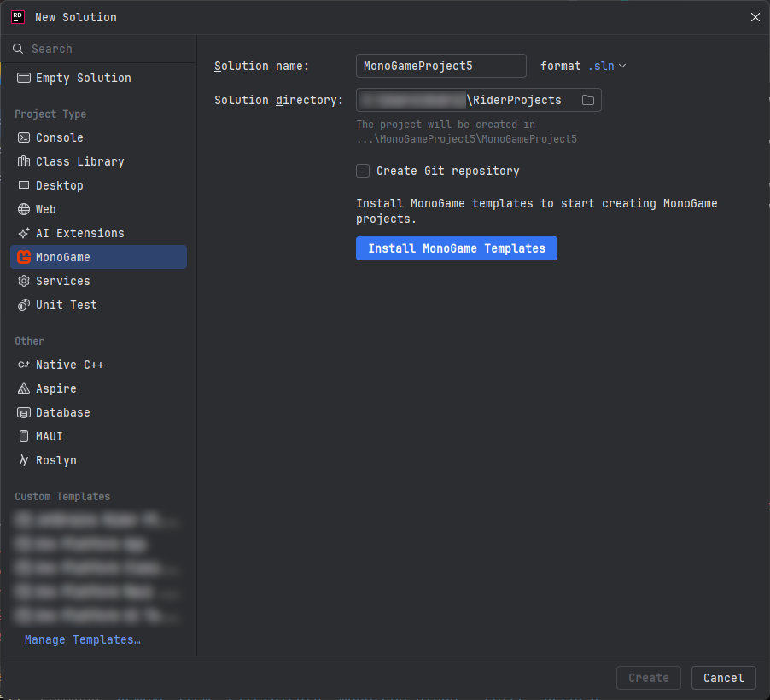Choose the Unit Test project type
The width and height of the screenshot is (770, 700).
[x=64, y=305]
